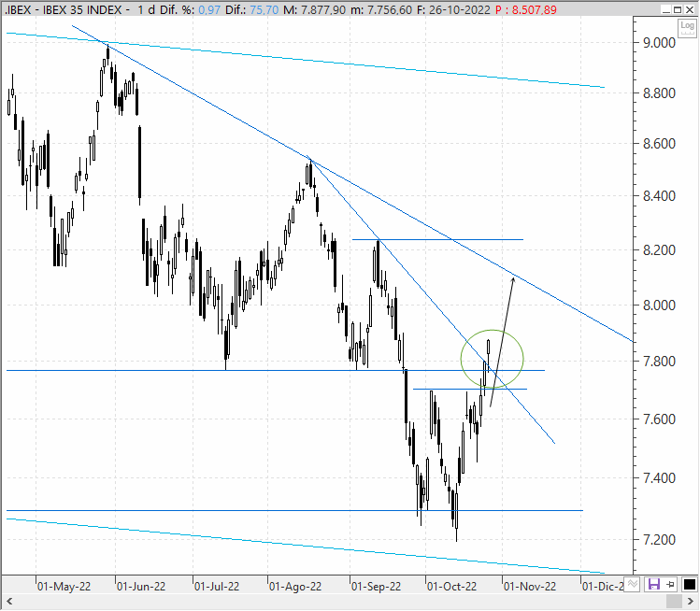Click the '1 d' timeframe label

tap(146, 9)
